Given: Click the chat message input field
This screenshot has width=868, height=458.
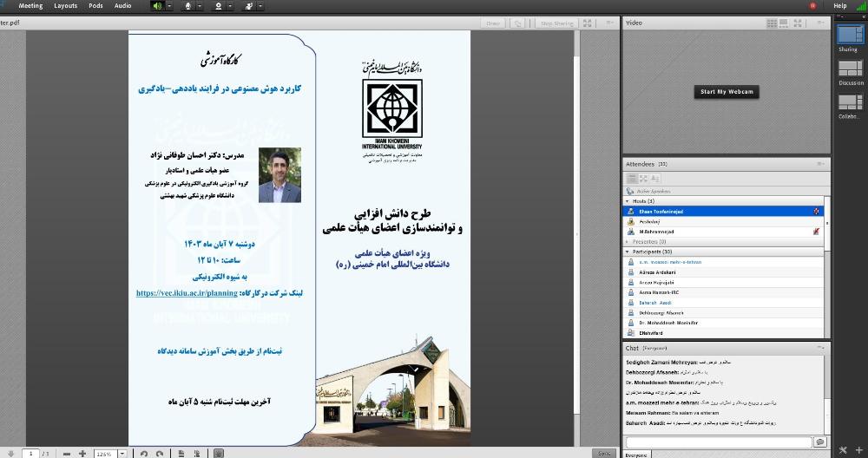Looking at the screenshot, I should (x=718, y=442).
